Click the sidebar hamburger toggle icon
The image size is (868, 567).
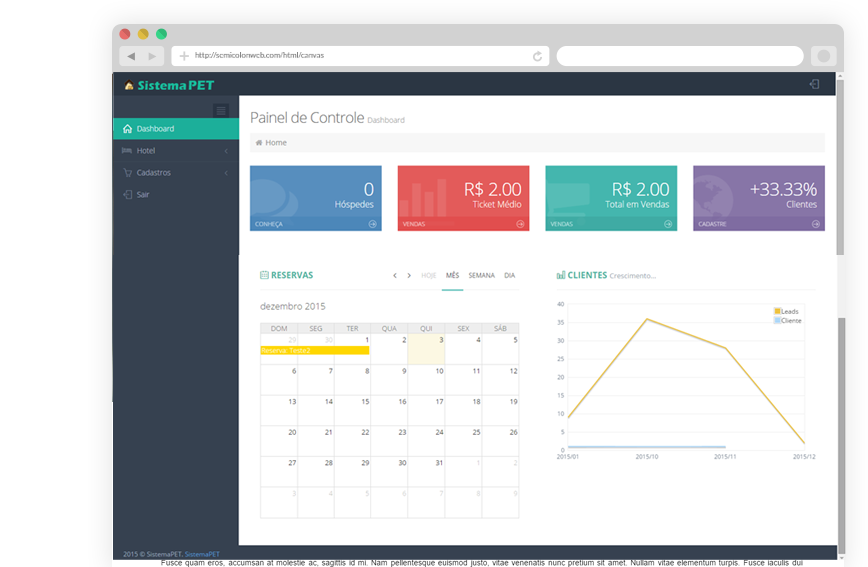221,110
